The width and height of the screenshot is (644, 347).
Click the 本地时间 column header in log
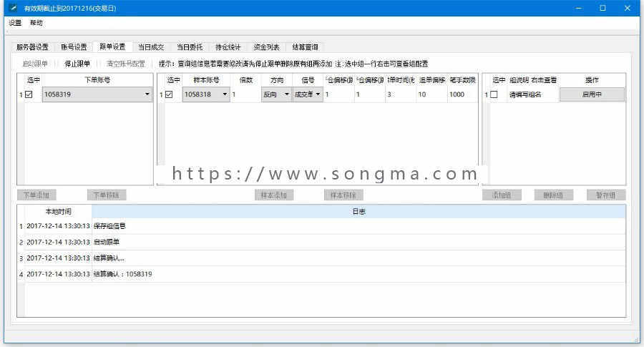pyautogui.click(x=58, y=212)
